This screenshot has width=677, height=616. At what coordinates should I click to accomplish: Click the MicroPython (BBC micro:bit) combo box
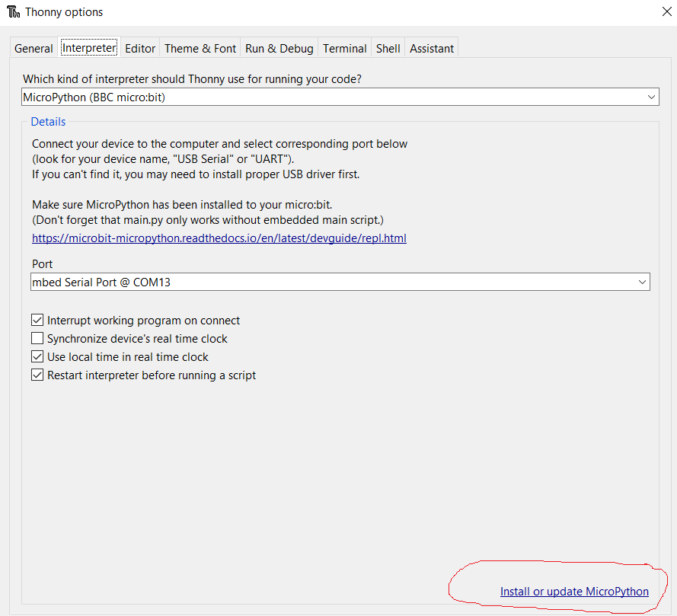tap(340, 97)
